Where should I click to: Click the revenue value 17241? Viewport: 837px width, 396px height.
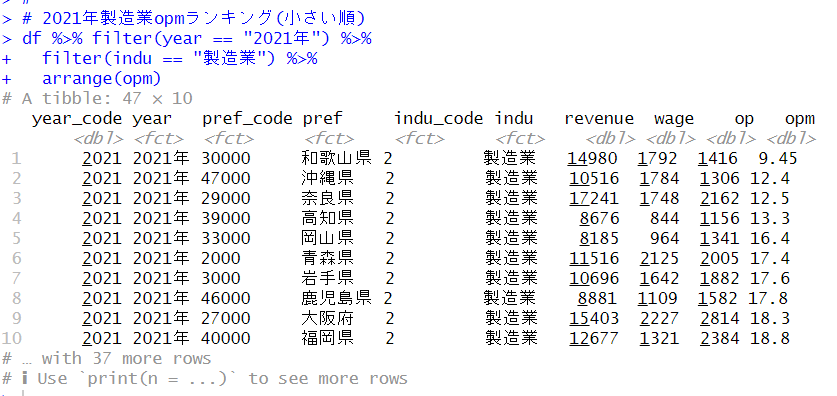[594, 199]
